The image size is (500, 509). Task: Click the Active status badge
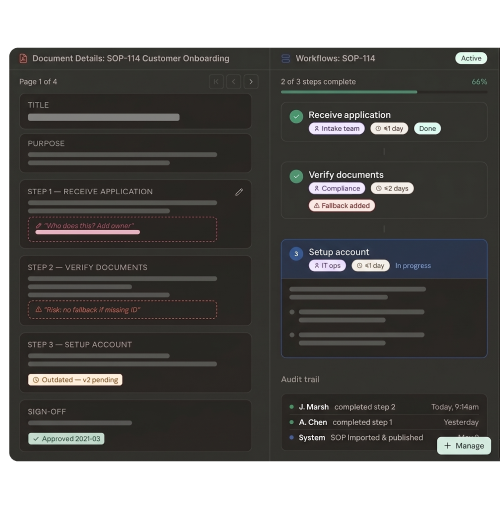click(471, 58)
